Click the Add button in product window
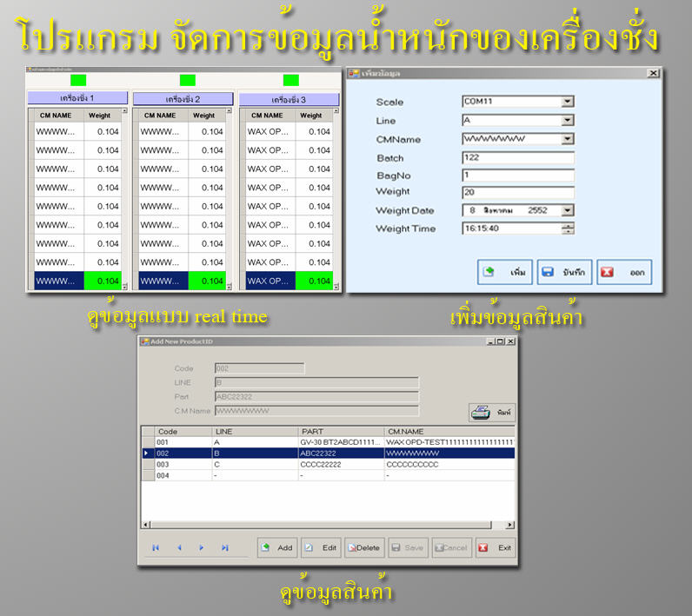Viewport: 692px width, 616px height. 277,547
